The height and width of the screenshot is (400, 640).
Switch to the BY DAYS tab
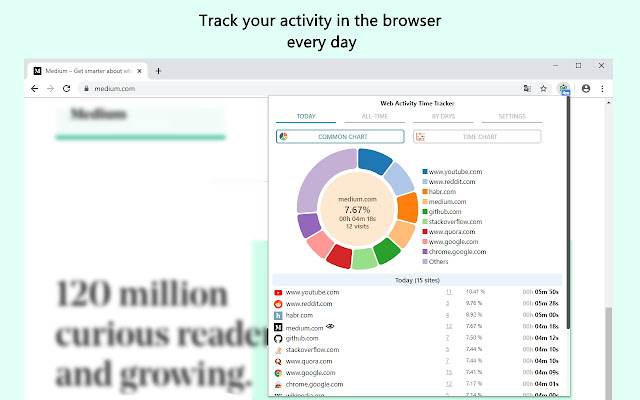pos(443,117)
